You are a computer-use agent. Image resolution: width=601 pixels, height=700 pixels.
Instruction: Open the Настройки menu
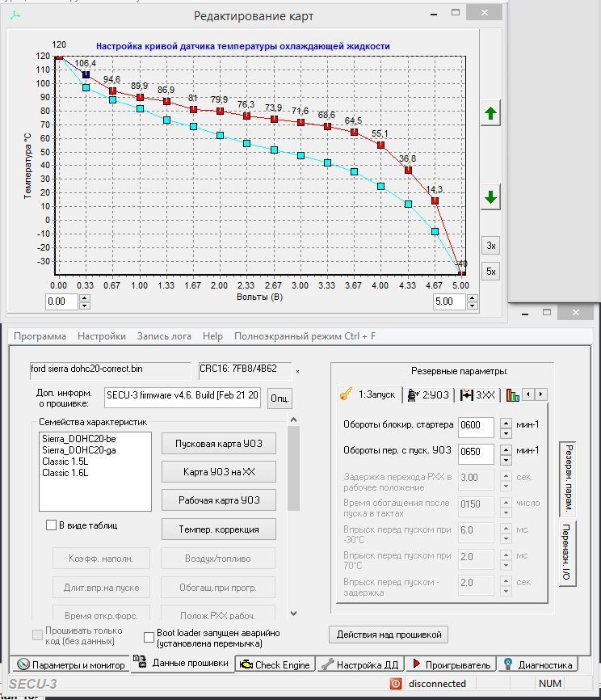(102, 336)
